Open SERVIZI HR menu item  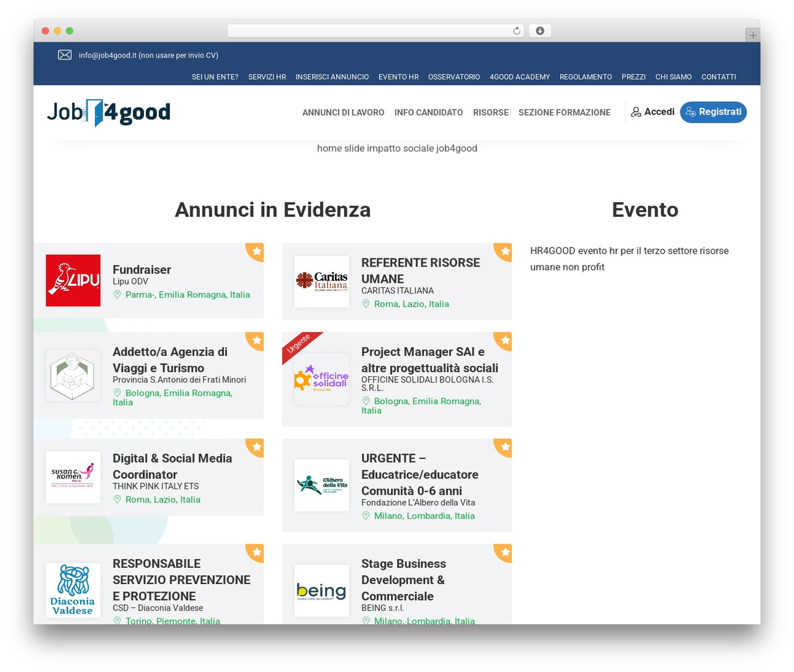point(267,77)
